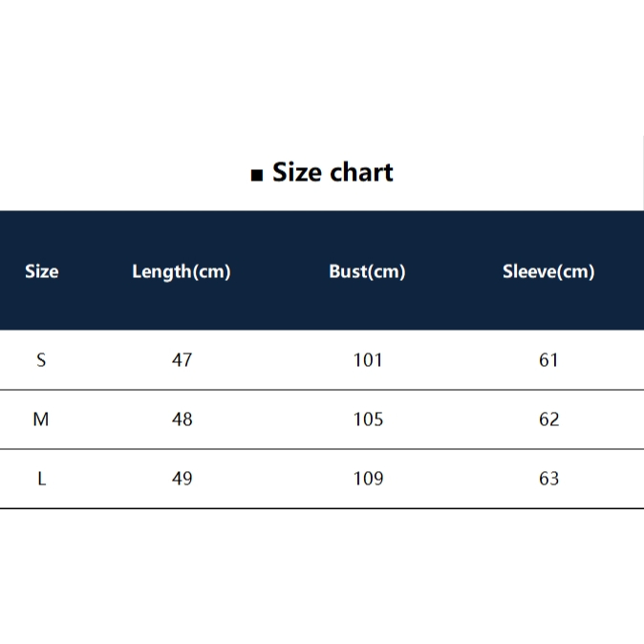Select the bust value 109
The height and width of the screenshot is (644, 644).
[x=367, y=479]
